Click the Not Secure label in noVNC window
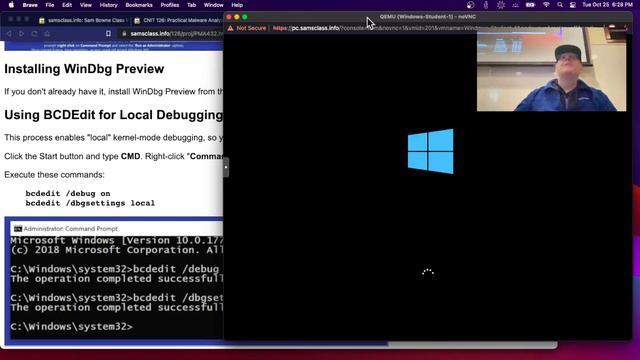This screenshot has height=360, width=640. pos(251,28)
